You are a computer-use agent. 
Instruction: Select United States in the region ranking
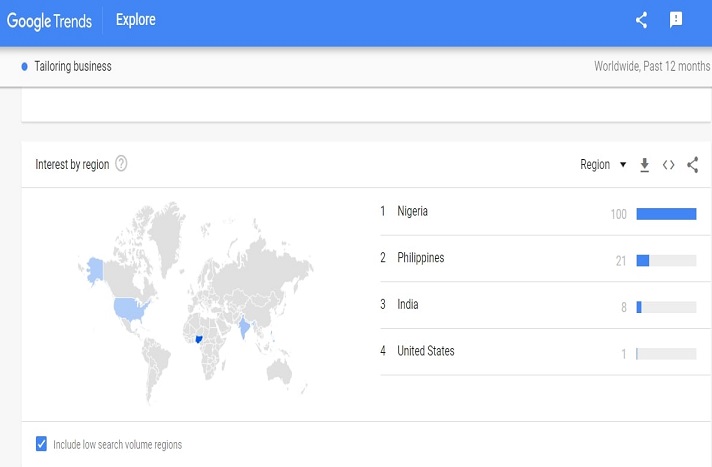(x=425, y=351)
